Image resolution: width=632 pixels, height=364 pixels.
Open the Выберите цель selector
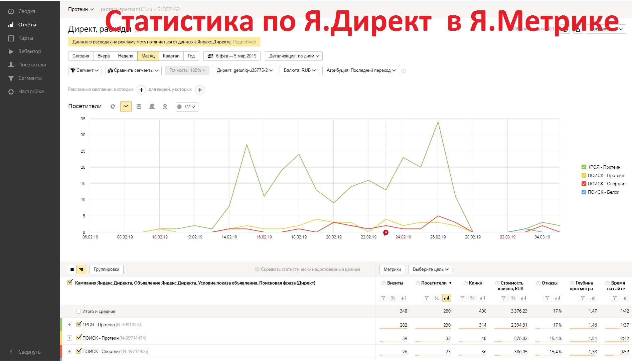pyautogui.click(x=430, y=269)
